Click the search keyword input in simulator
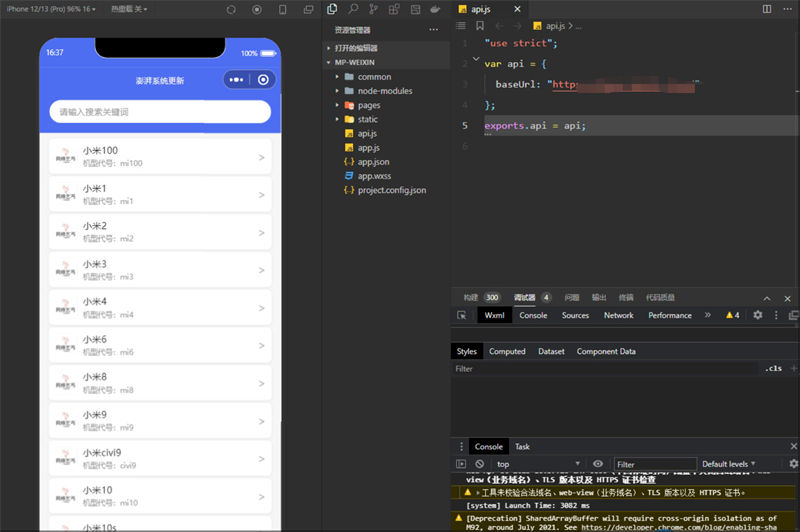Screen dimensions: 800x532 tap(160, 112)
